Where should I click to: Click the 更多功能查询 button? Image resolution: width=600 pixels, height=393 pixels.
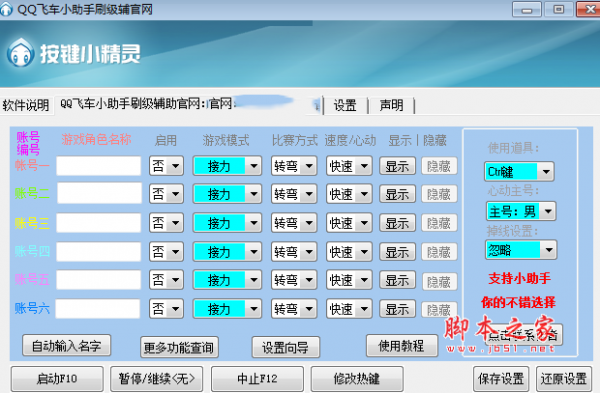tap(179, 347)
